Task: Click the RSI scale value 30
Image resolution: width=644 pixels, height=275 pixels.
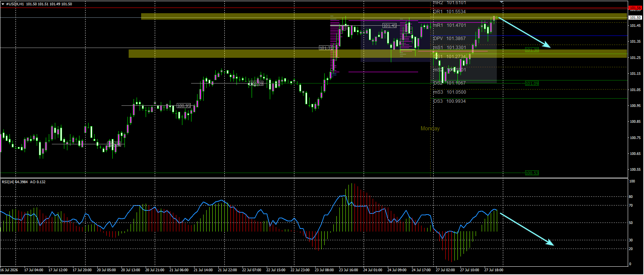Action: 631,240
